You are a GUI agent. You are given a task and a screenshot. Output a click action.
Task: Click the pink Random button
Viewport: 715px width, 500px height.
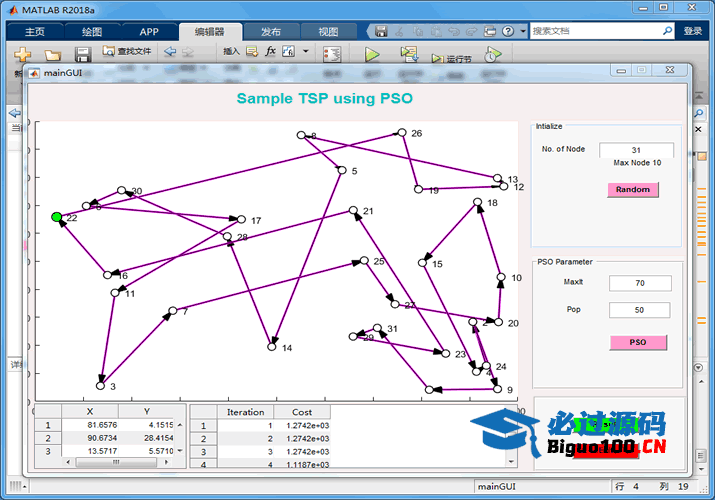pos(632,190)
